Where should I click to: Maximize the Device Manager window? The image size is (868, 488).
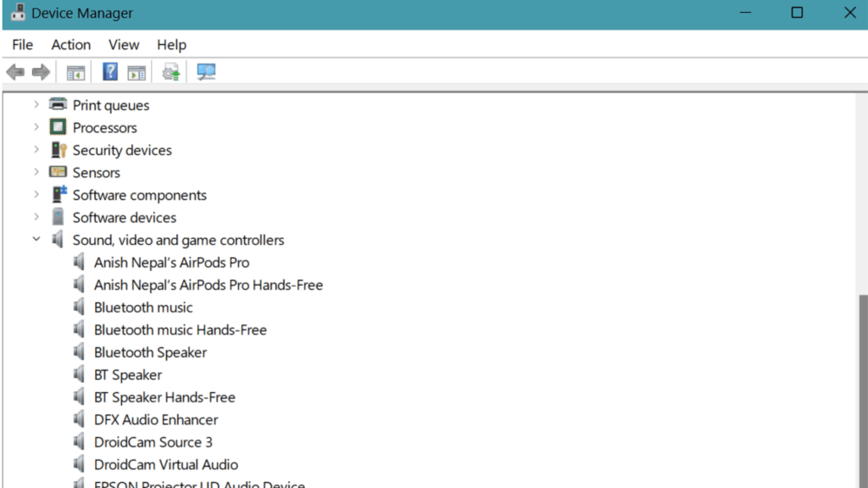[797, 12]
